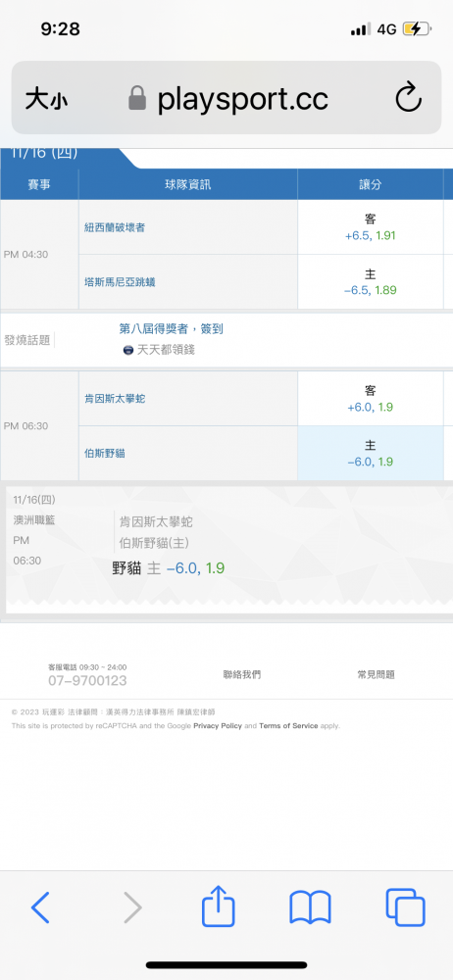Screen dimensions: 453x980
Task: Deselect 伯斯野貓 主 -6.0 option
Action: pyautogui.click(x=371, y=453)
